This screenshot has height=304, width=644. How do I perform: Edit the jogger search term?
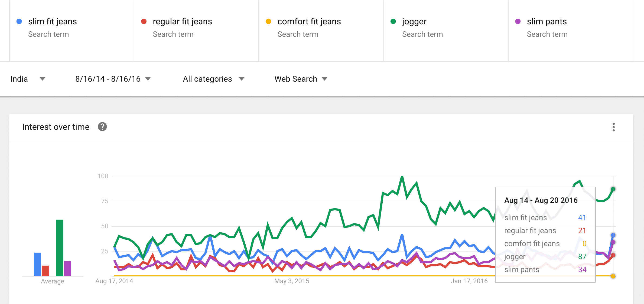tap(414, 22)
